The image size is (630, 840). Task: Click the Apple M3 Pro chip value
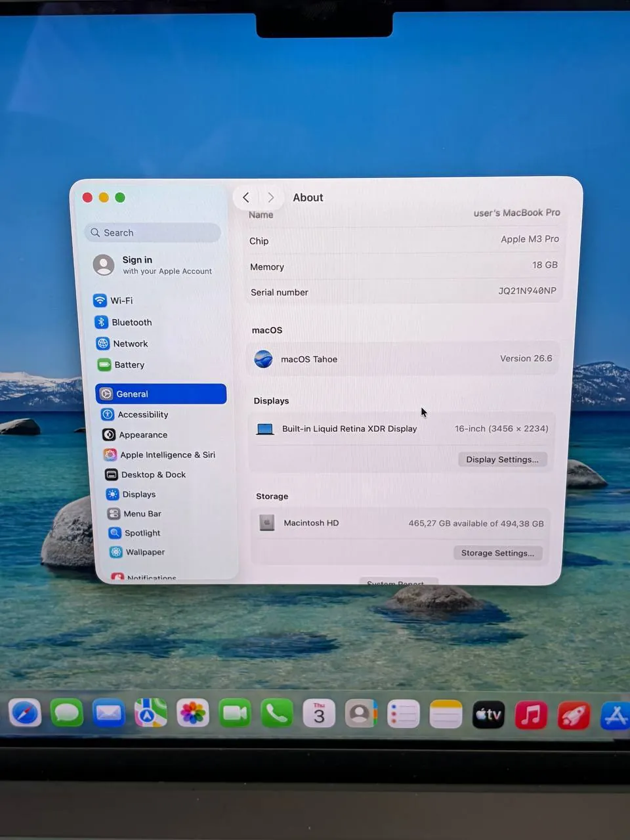tap(530, 239)
